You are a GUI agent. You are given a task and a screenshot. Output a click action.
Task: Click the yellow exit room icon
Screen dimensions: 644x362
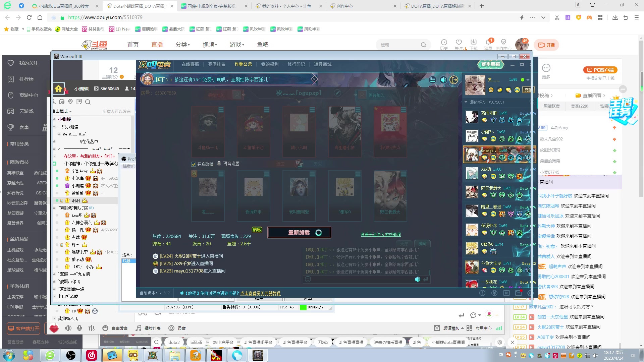coord(454,80)
